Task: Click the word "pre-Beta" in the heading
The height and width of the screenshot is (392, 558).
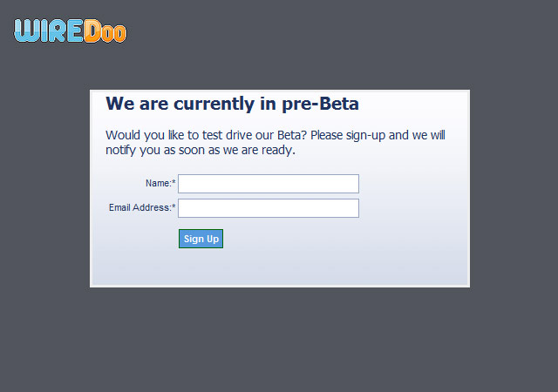Action: click(x=320, y=104)
